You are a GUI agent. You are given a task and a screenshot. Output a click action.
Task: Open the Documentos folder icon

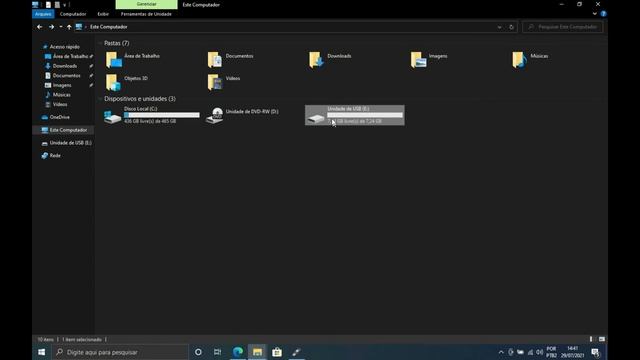click(x=215, y=60)
